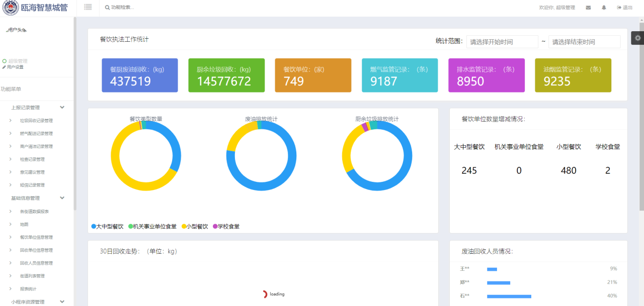Screen dimensions: 644x306
Task: Open 意见建议管理 menu item
Action: [x=32, y=172]
